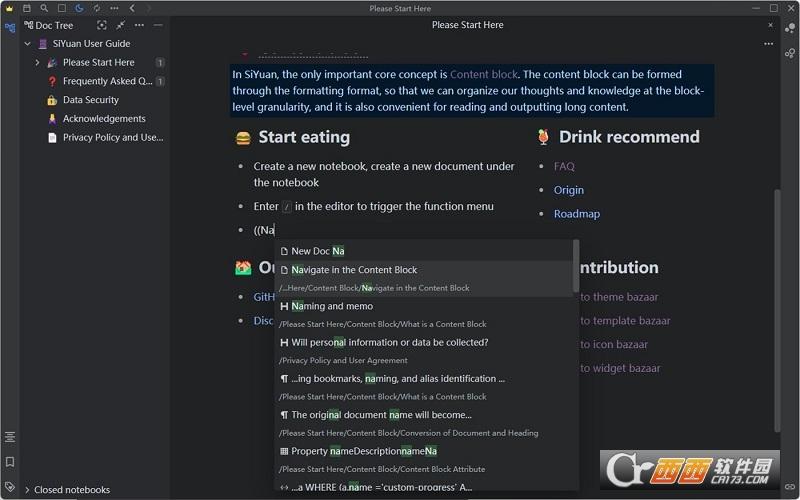Open the to theme bazaar link
The width and height of the screenshot is (800, 500).
point(619,297)
